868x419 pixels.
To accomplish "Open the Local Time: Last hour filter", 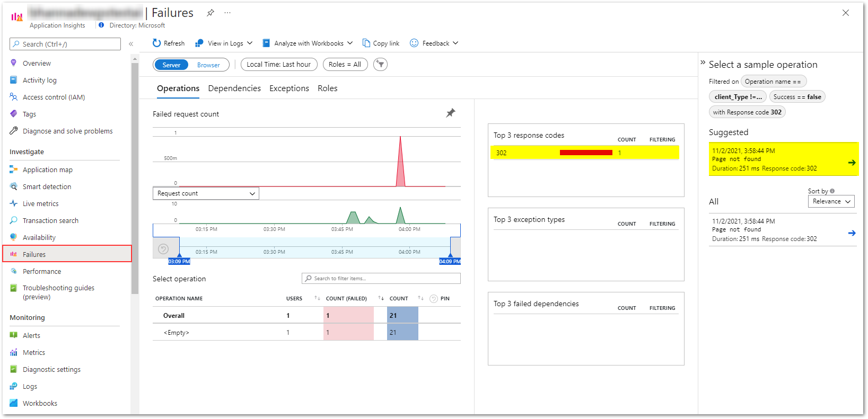I will tap(279, 65).
